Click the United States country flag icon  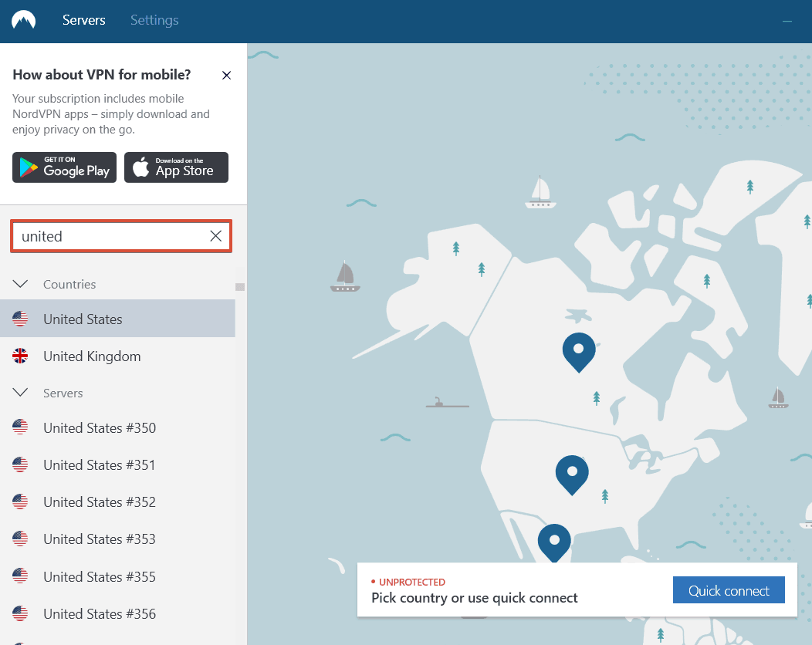tap(20, 319)
